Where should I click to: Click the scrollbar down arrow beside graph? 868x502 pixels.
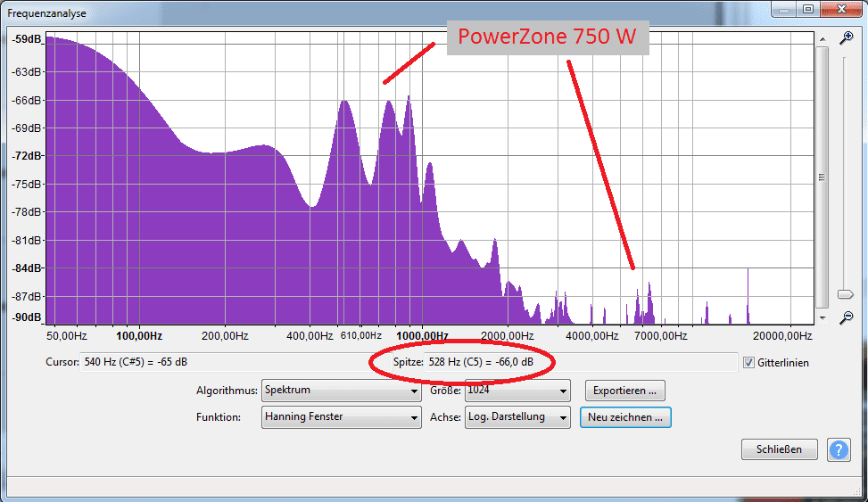tap(822, 317)
